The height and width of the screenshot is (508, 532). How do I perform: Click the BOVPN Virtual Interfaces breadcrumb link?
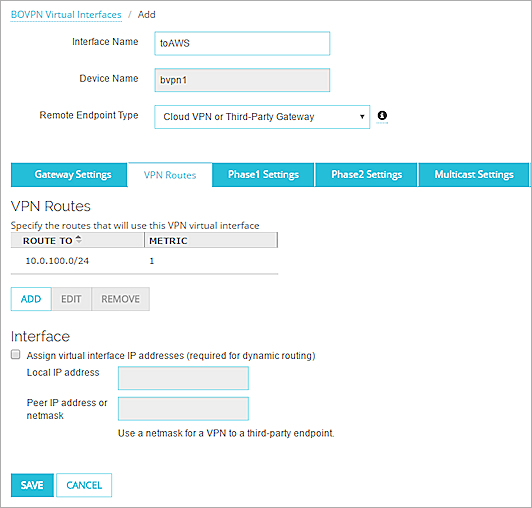pos(66,15)
